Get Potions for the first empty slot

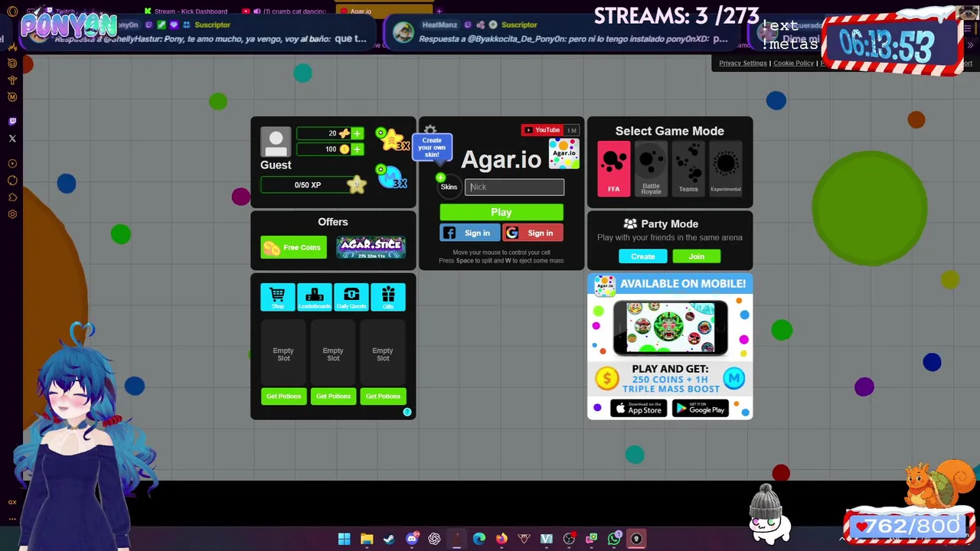pos(283,396)
